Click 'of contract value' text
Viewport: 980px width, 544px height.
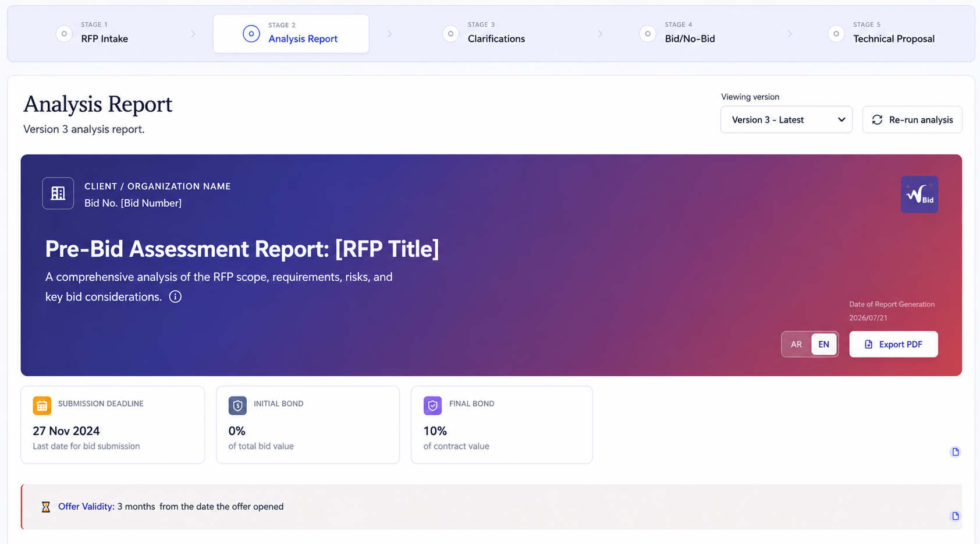click(456, 446)
